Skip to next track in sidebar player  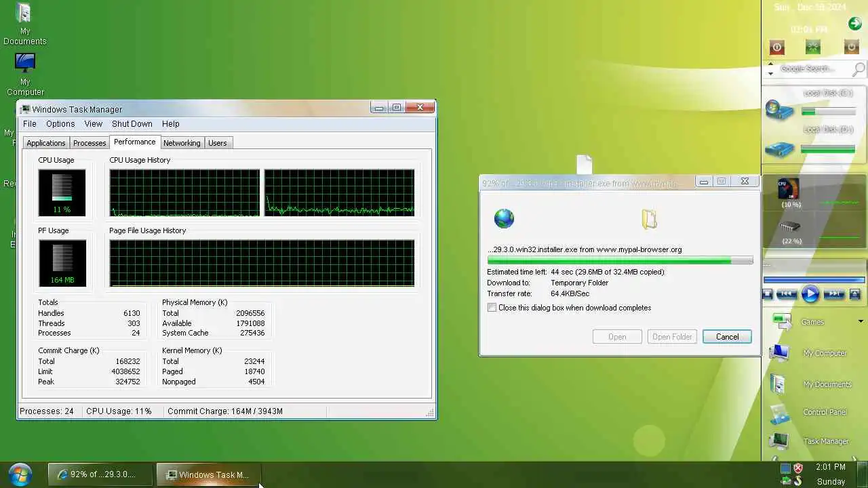834,293
